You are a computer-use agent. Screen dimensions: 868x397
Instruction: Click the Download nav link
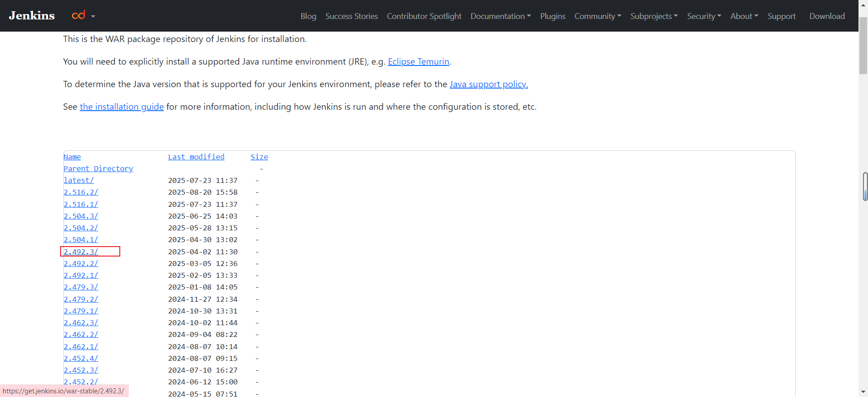(x=827, y=16)
